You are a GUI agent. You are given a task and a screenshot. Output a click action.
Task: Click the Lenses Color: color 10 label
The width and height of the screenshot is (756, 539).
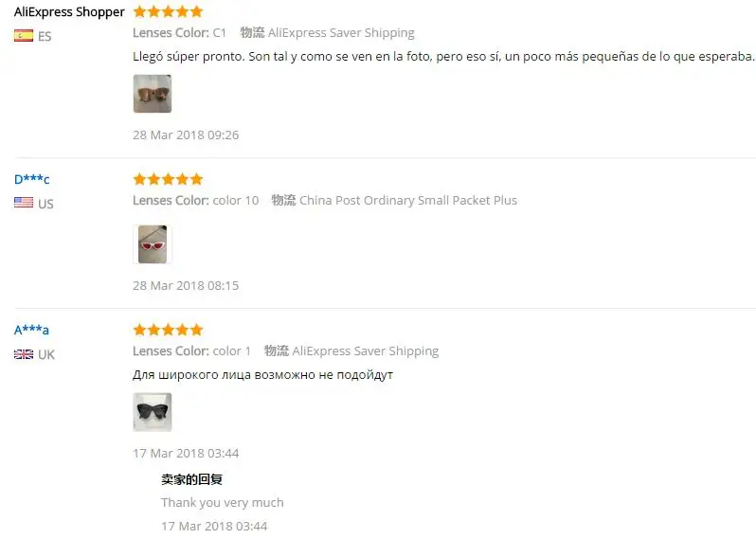196,200
